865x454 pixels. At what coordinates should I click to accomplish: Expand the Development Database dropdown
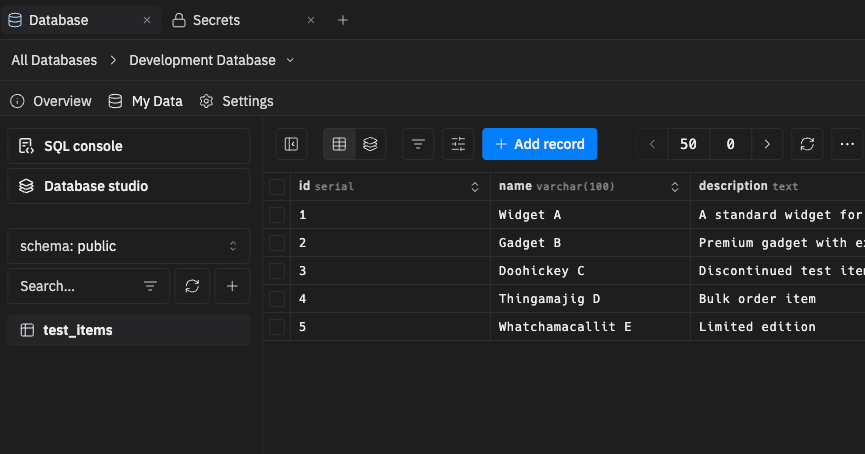(290, 60)
